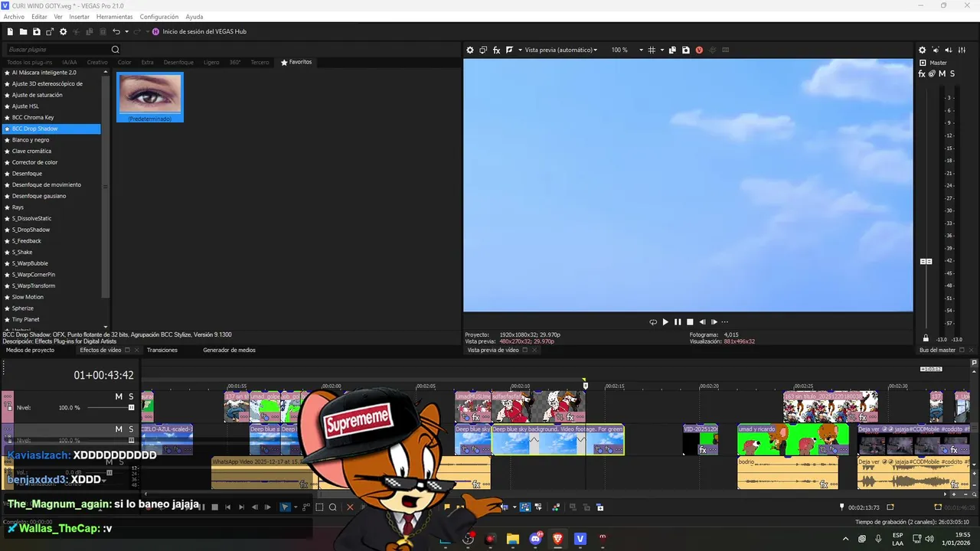Screen dimensions: 980x551
Task: Stop playback in the video preview
Action: [x=690, y=322]
